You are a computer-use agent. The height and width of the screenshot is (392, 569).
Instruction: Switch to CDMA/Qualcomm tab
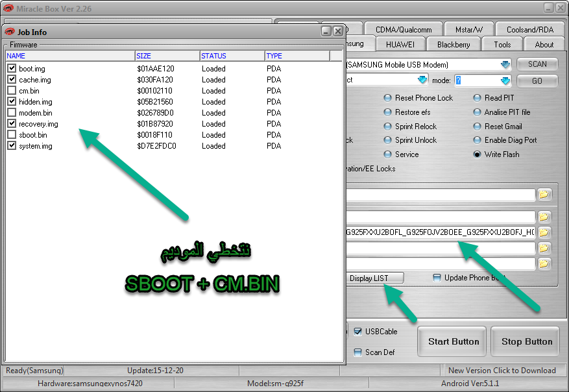[x=404, y=29]
